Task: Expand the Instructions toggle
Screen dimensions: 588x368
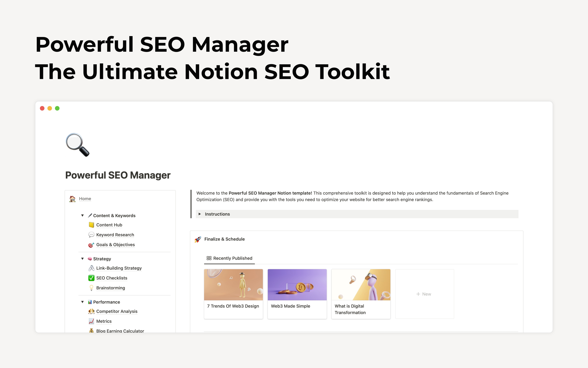Action: (200, 214)
